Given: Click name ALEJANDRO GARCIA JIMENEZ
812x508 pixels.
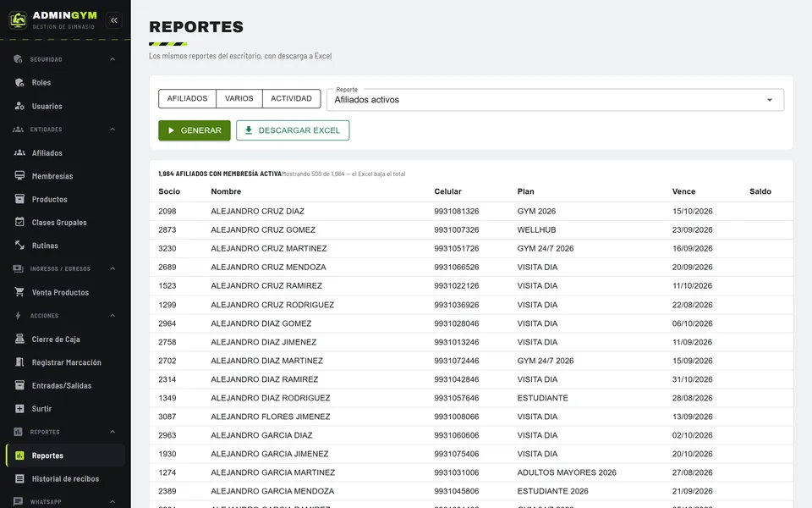Looking at the screenshot, I should pyautogui.click(x=270, y=454).
